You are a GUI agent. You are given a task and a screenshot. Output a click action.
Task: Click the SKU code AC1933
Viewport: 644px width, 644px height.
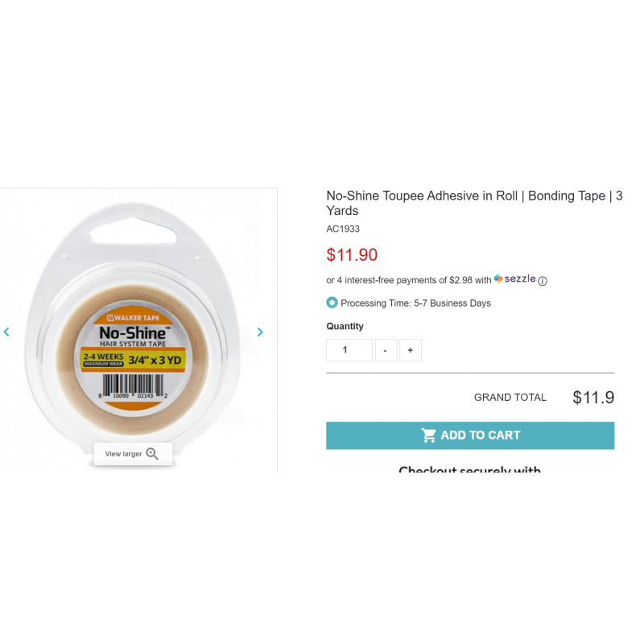[343, 229]
